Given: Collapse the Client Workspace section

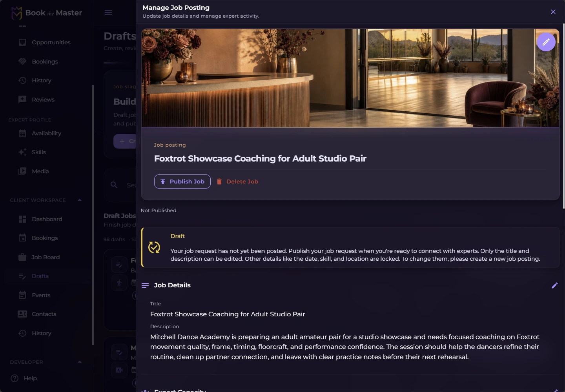Looking at the screenshot, I should 80,200.
